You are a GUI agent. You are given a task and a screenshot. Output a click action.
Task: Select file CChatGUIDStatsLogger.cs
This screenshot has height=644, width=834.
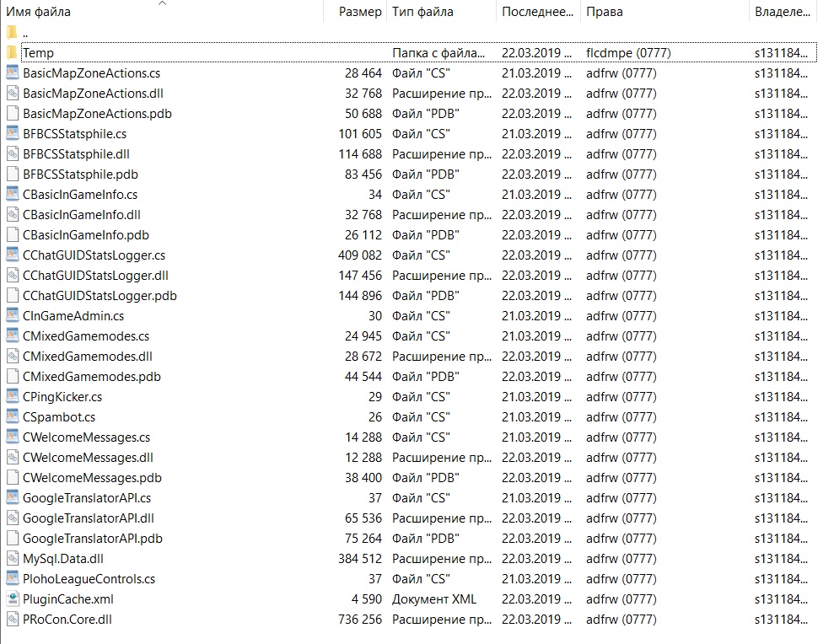pos(94,255)
